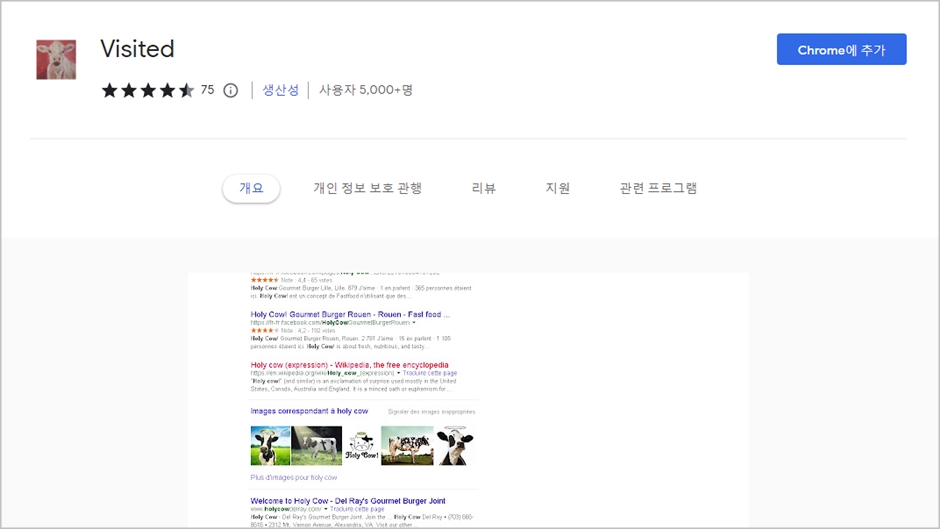
Task: Click the Visited extension cow icon
Action: click(x=56, y=59)
